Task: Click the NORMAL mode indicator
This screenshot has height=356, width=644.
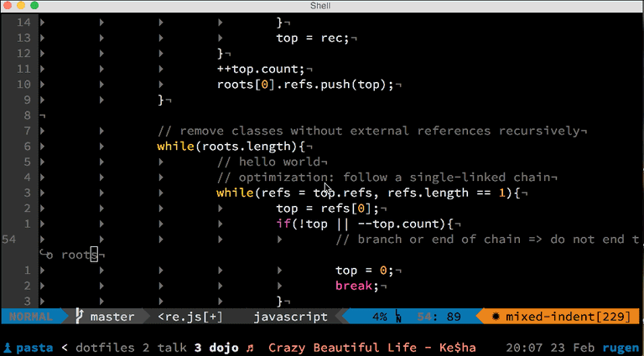Action: [31, 317]
